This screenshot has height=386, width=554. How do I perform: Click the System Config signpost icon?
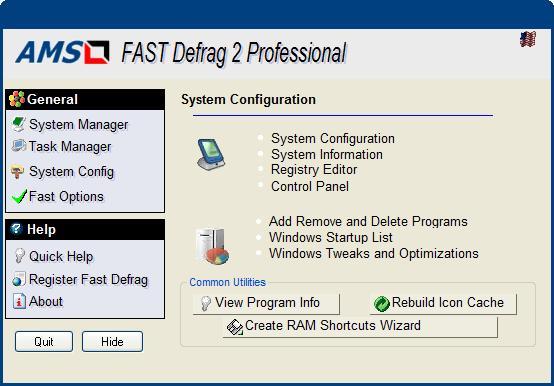pos(18,172)
